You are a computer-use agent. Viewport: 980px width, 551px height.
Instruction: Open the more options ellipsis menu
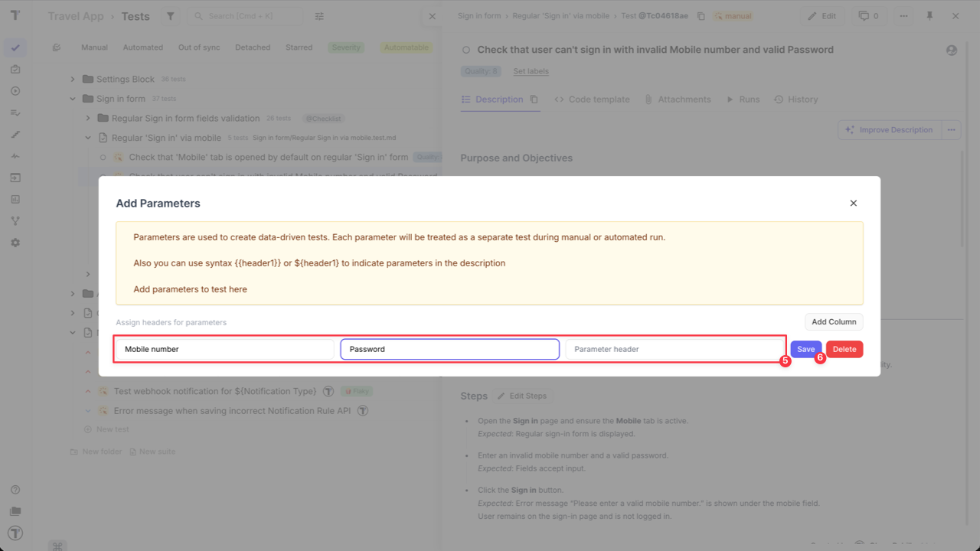902,15
